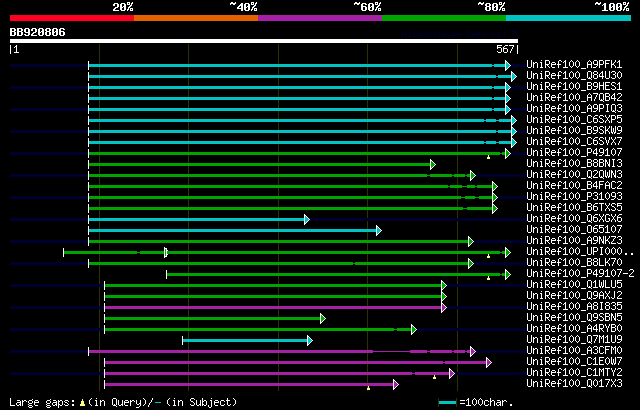Click the arrowhead ending the A3CFM0 alignment
Image resolution: width=640 pixels, height=410 pixels.
click(473, 352)
